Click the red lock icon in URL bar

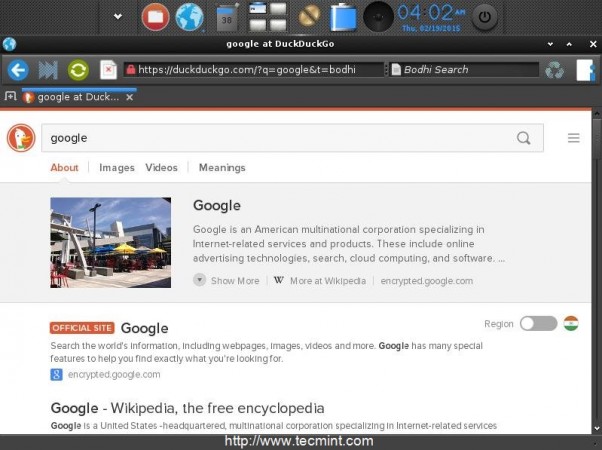coord(131,69)
